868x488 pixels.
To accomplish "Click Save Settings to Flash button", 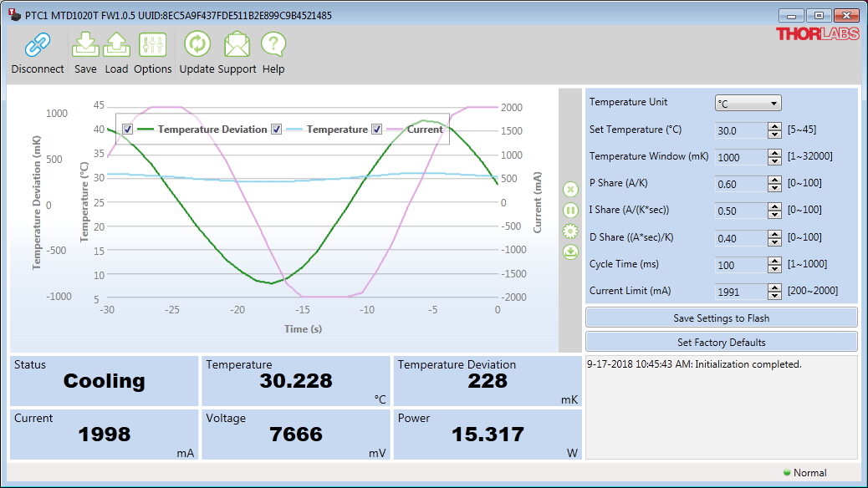I will point(722,318).
